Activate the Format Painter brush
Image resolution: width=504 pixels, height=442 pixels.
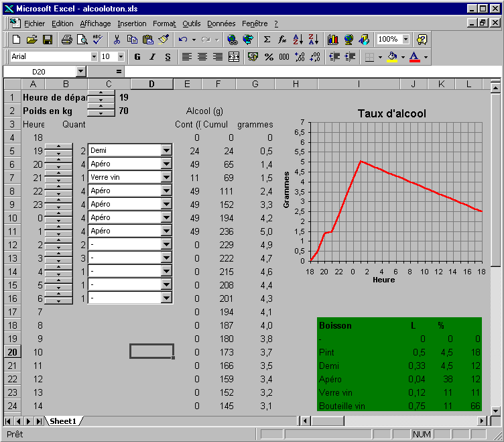[164, 40]
